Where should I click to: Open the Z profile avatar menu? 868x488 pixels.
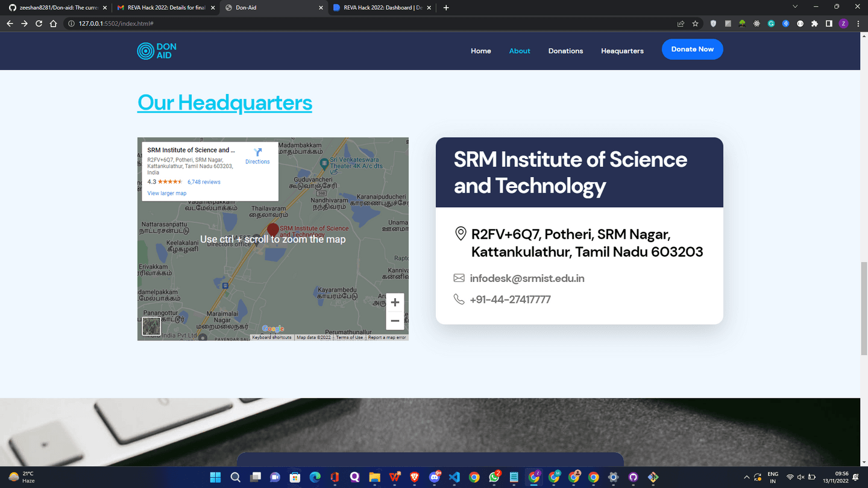[x=843, y=23]
